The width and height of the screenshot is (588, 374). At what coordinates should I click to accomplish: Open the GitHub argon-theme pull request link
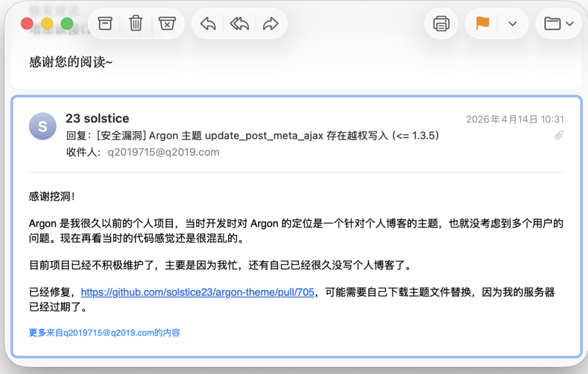click(198, 292)
